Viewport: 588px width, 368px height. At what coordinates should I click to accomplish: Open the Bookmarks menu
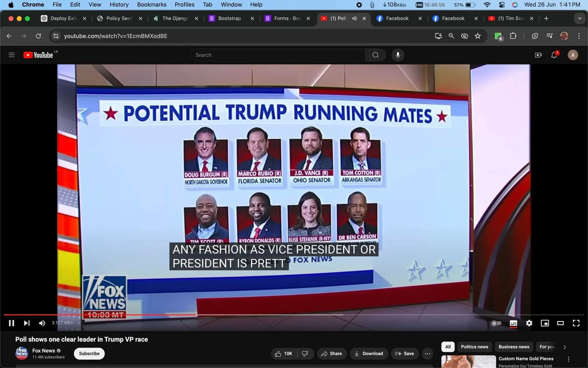(x=152, y=5)
